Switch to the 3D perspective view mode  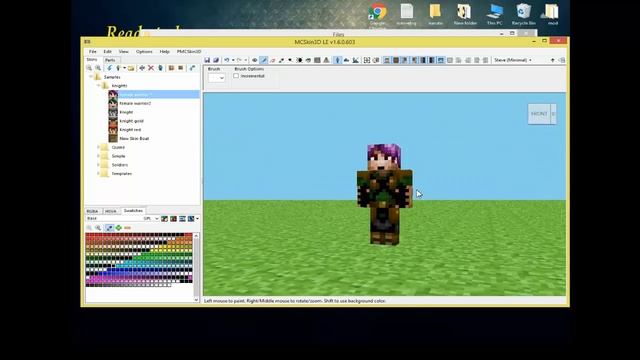coord(338,60)
